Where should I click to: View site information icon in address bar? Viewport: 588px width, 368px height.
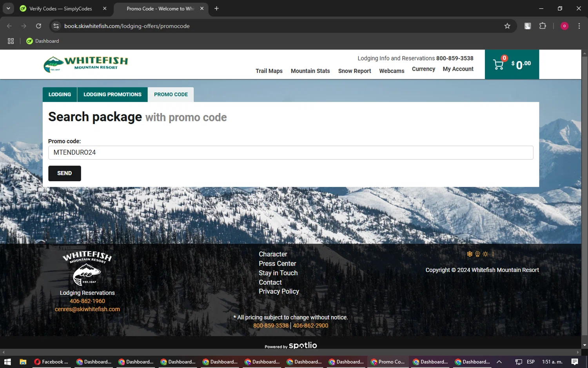[56, 26]
